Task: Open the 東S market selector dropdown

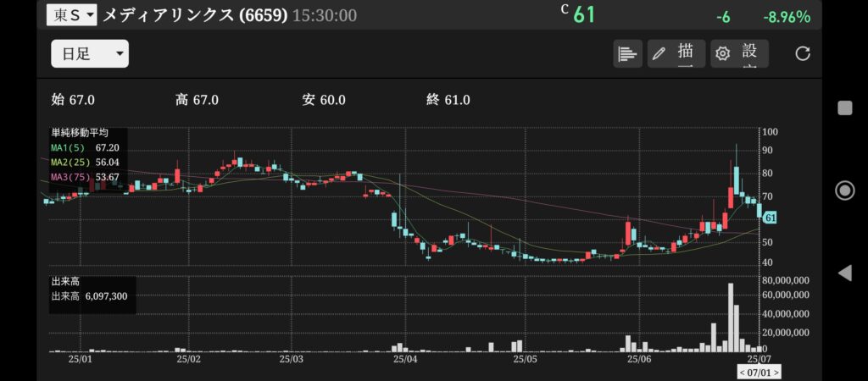Action: click(71, 15)
